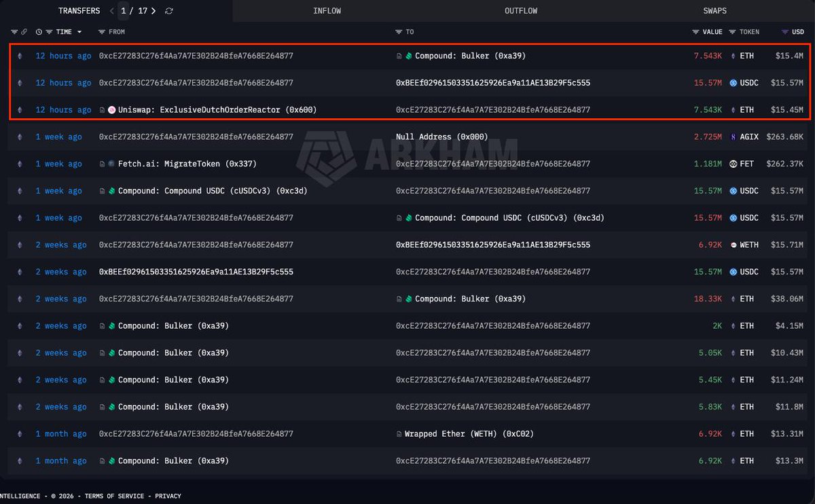This screenshot has height=504, width=815.
Task: Go to next transfers page arrow
Action: coord(153,11)
